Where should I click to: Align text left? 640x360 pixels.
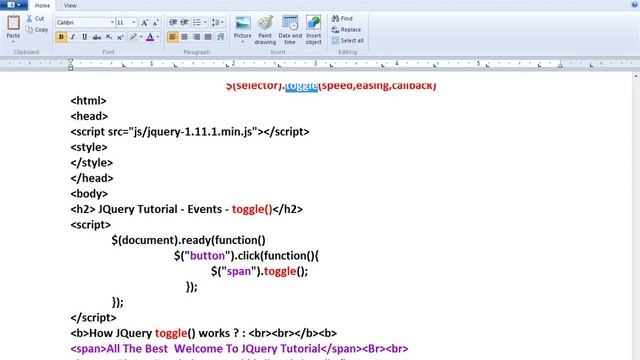click(x=173, y=37)
